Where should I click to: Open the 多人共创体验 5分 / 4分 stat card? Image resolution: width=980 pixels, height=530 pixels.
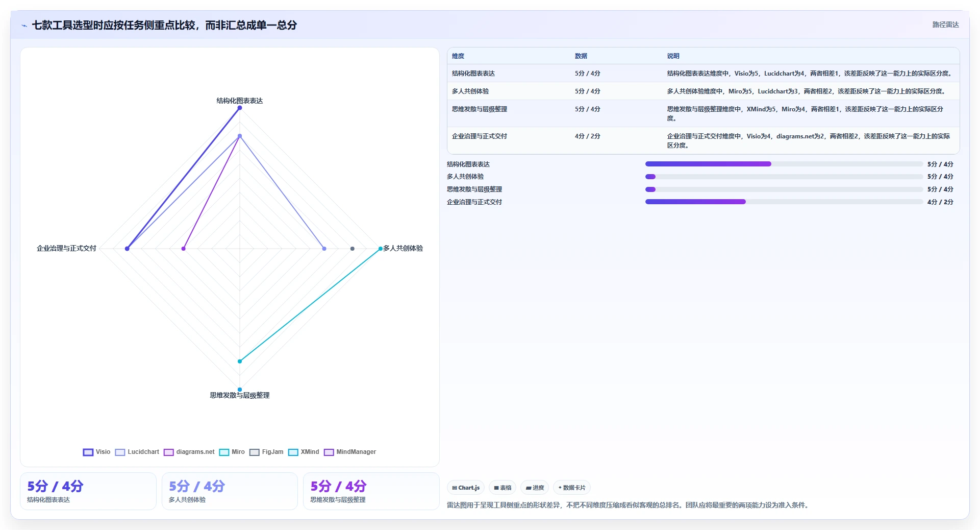point(230,491)
